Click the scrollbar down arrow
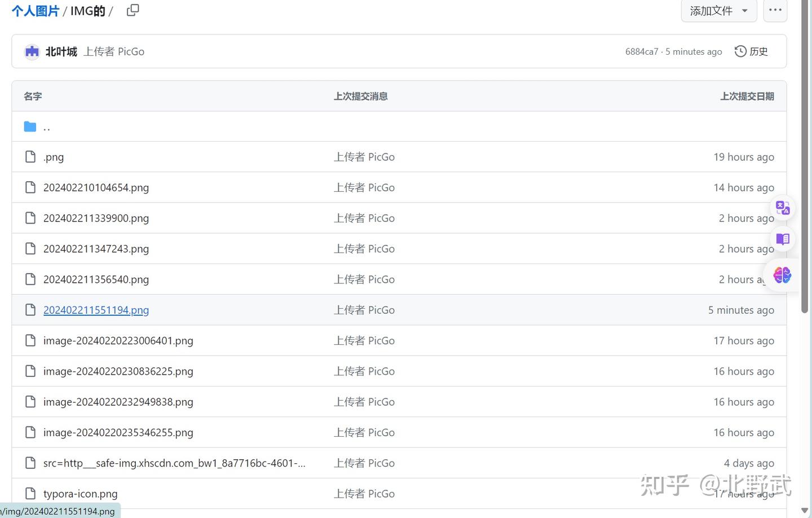This screenshot has width=812, height=518. click(x=805, y=511)
